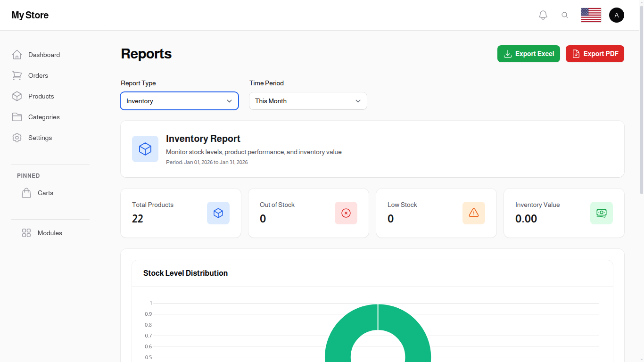Screen dimensions: 644x362
Task: Open the Categories folder icon
Action: coord(17,117)
